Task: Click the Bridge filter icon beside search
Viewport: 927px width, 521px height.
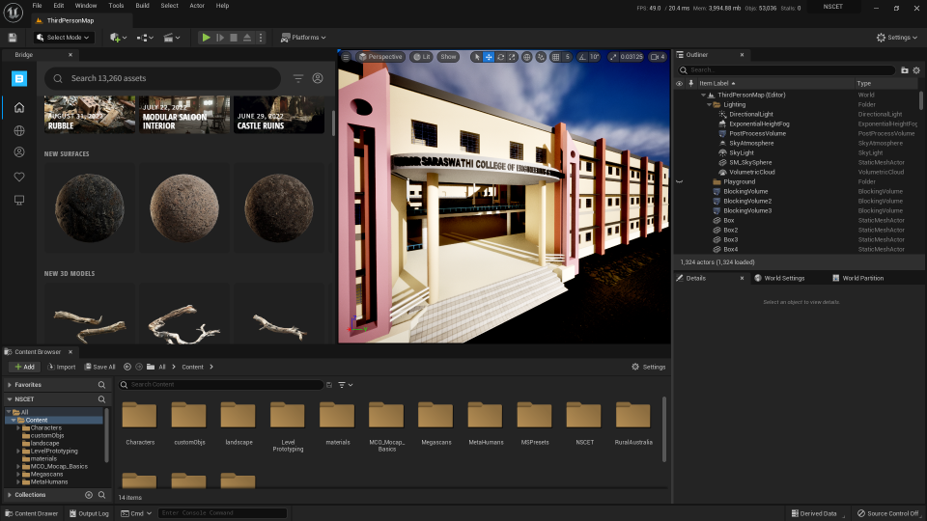Action: click(x=298, y=78)
